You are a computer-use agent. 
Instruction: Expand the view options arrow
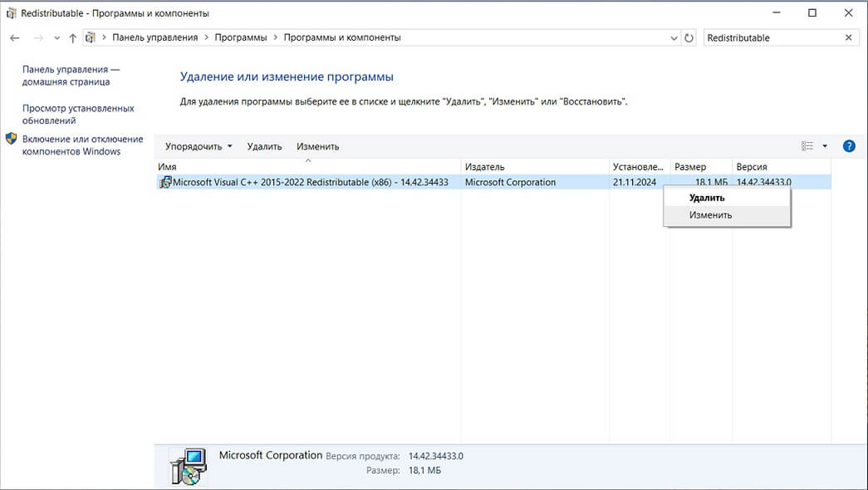[825, 146]
